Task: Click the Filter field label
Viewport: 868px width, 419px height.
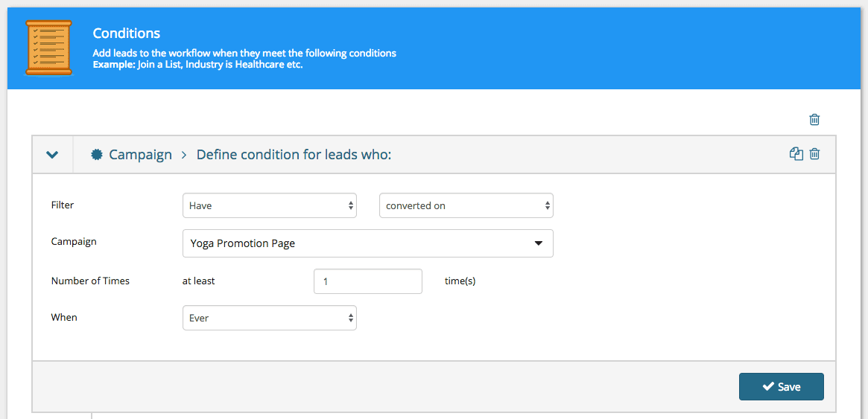Action: (x=63, y=205)
